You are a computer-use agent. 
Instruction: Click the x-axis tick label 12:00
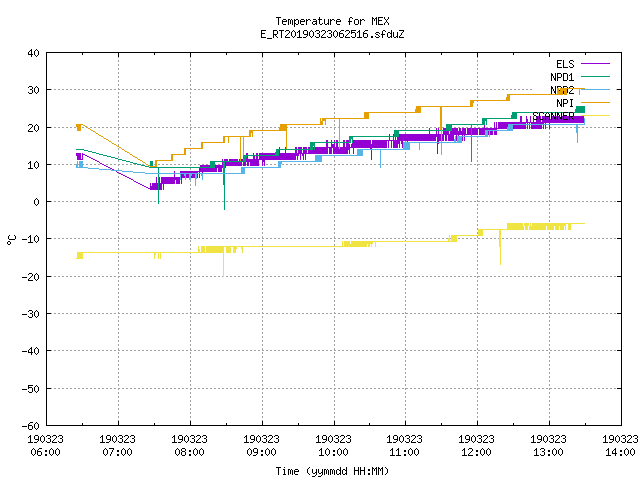click(x=476, y=452)
